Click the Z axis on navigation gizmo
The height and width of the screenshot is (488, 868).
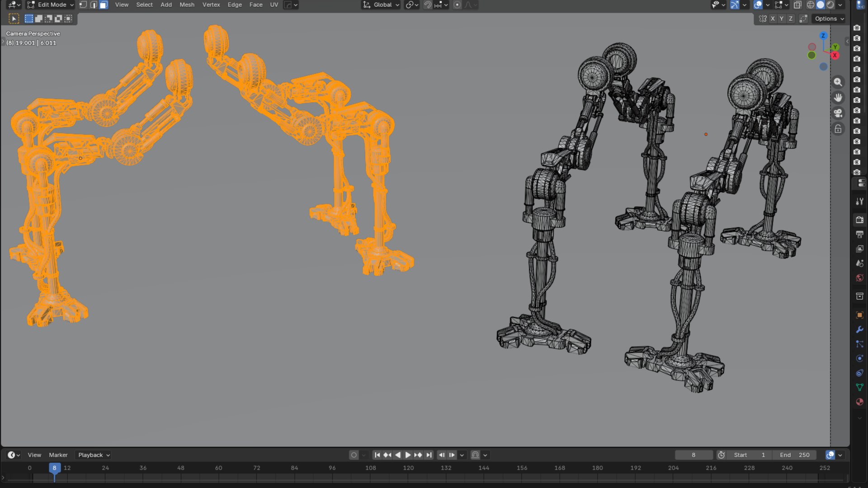[x=823, y=36]
